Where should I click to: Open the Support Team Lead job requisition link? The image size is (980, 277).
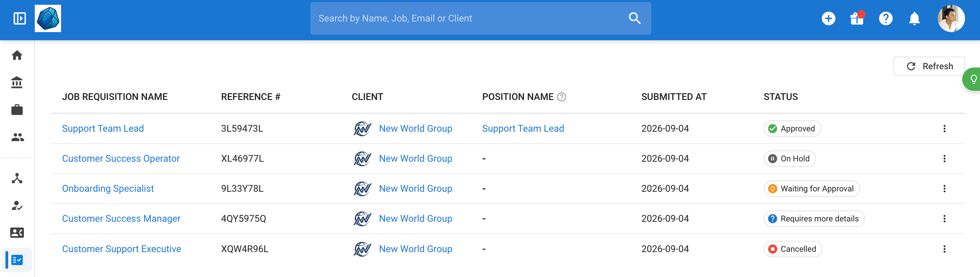click(103, 129)
